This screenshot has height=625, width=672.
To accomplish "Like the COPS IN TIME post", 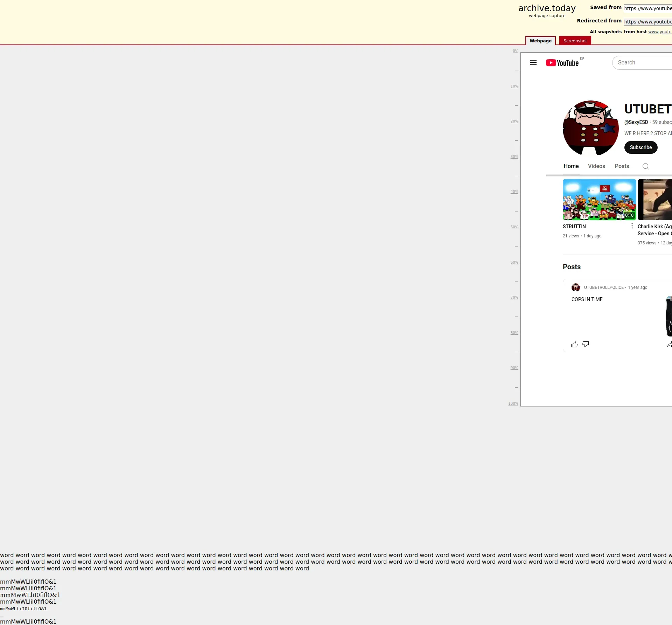I will (574, 345).
